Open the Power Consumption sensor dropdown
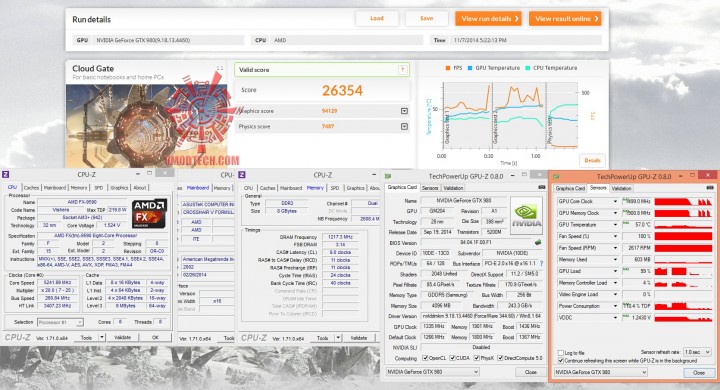The image size is (720, 390). 615,306
